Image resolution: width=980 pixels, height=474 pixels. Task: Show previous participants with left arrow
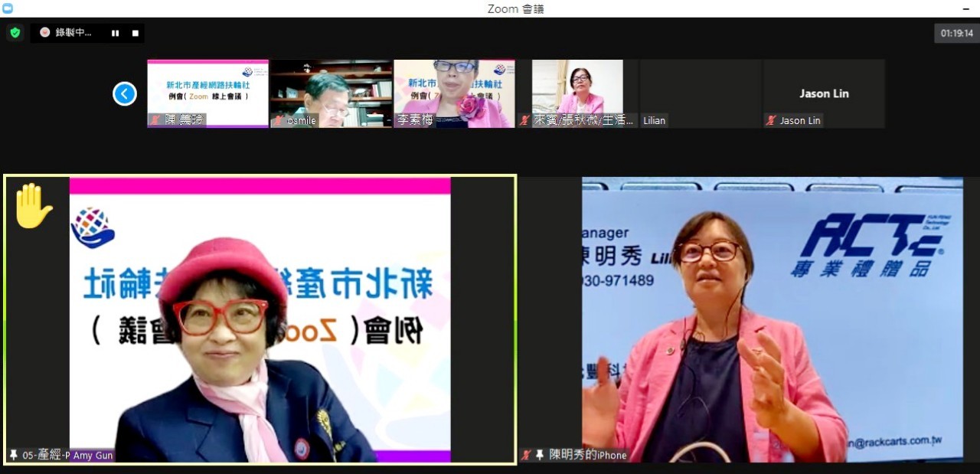[125, 93]
